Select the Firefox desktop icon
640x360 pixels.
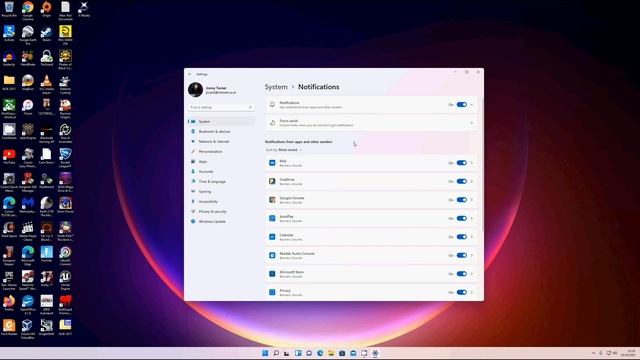[9, 303]
